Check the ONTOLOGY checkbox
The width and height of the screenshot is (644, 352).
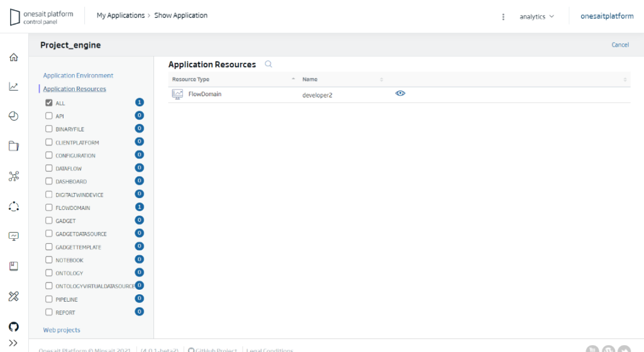tap(49, 273)
